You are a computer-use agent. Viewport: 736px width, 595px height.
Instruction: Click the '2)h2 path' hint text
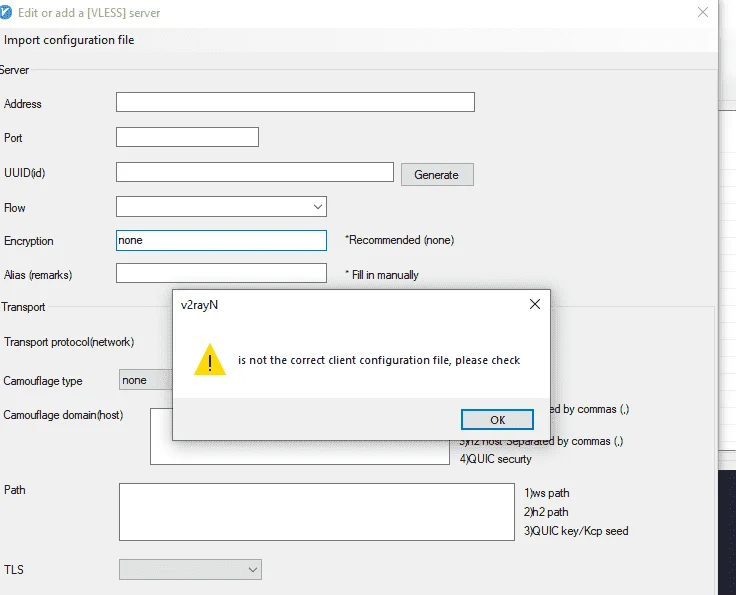(546, 512)
